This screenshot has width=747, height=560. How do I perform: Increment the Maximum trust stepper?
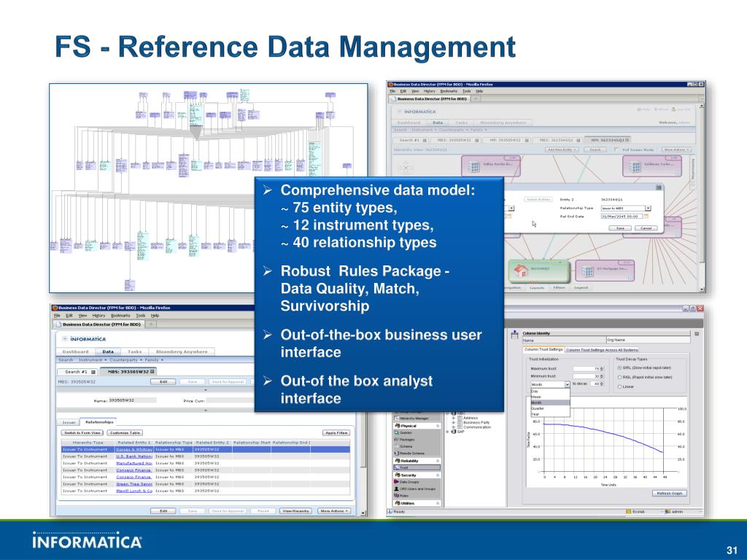[602, 368]
